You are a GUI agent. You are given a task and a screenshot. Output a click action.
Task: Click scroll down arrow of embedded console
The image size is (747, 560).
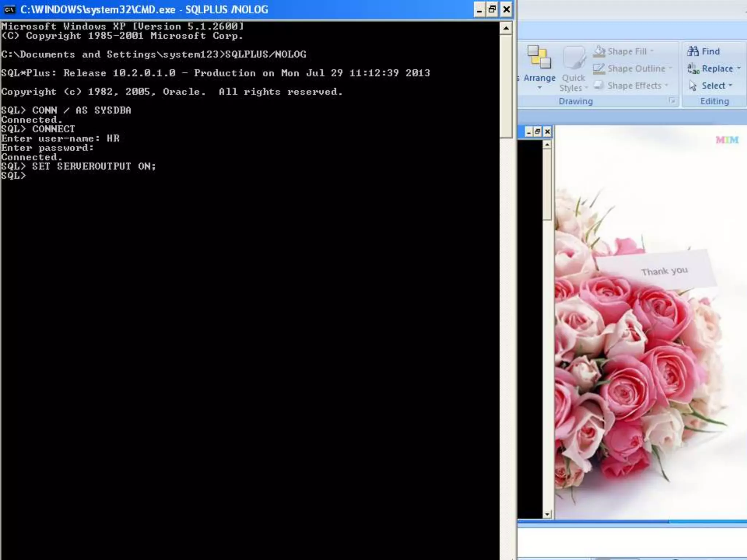coord(547,514)
